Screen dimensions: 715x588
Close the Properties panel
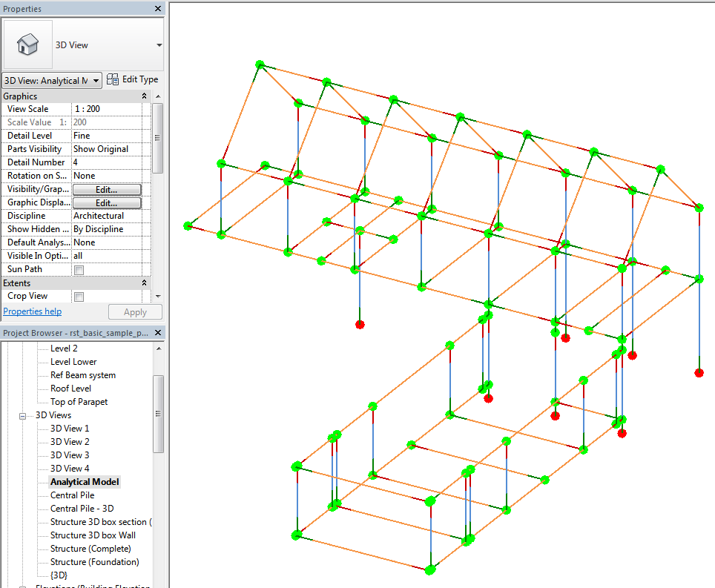coord(158,9)
